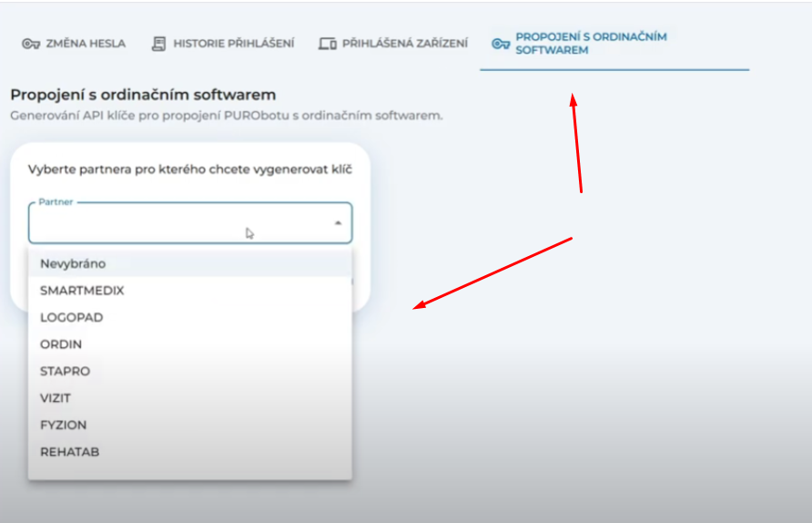Click the text Generování API klíče description
Viewport: 812px width, 523px height.
227,116
